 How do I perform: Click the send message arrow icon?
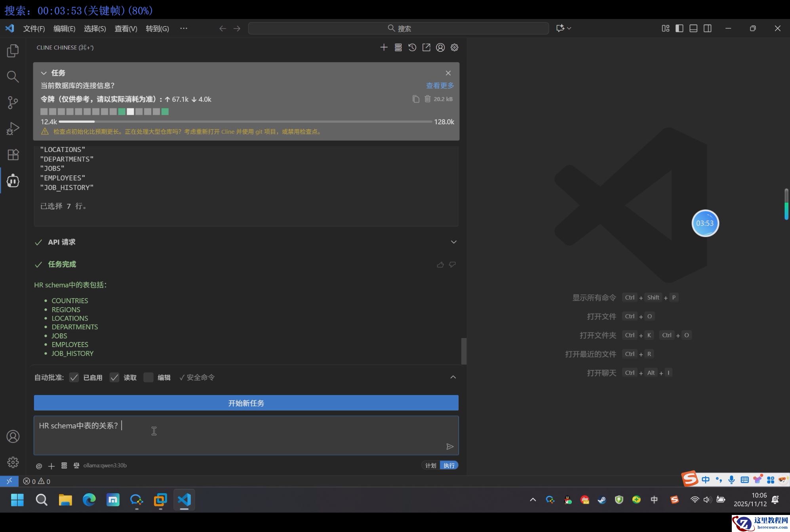point(449,446)
